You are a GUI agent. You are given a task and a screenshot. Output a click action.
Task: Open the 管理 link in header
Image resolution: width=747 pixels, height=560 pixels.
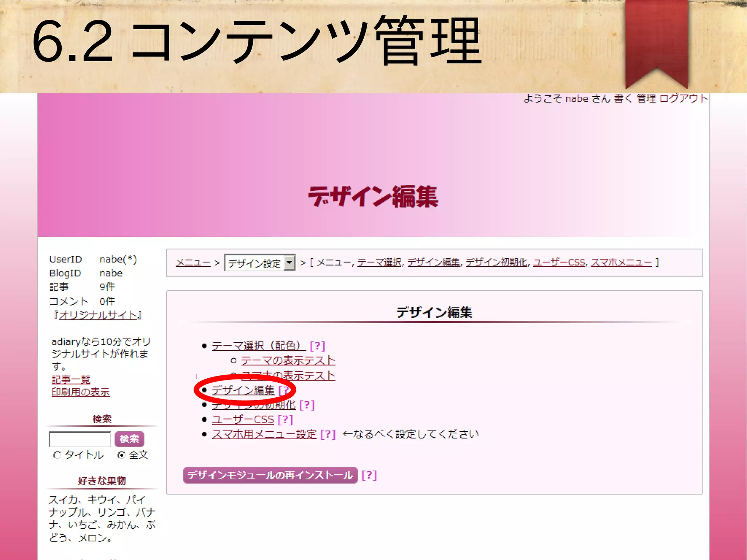click(646, 99)
